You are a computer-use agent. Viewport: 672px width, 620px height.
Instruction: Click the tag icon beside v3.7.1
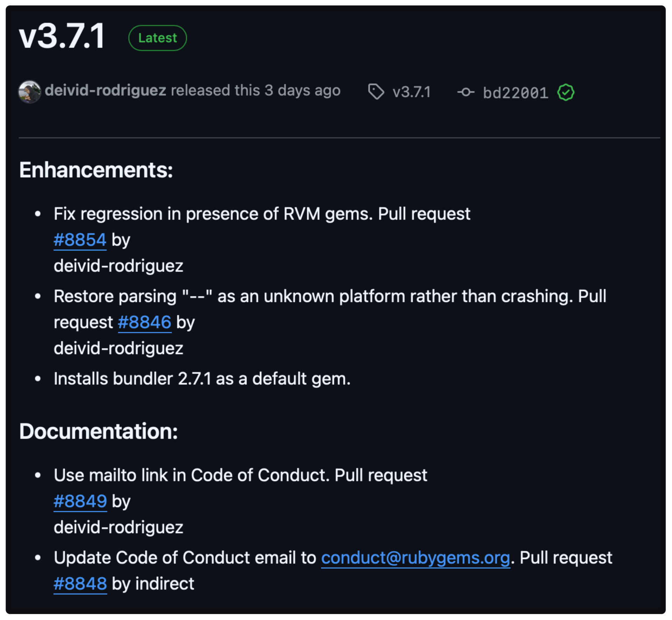pyautogui.click(x=376, y=92)
